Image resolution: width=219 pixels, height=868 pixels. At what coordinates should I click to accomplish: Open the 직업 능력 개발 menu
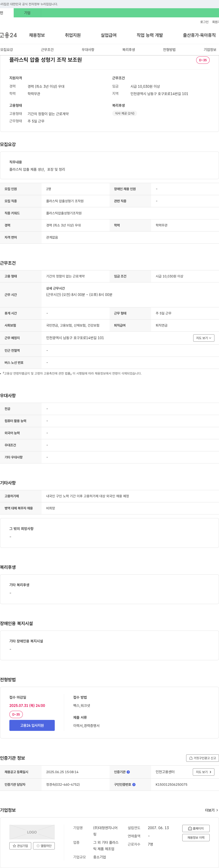tap(150, 35)
